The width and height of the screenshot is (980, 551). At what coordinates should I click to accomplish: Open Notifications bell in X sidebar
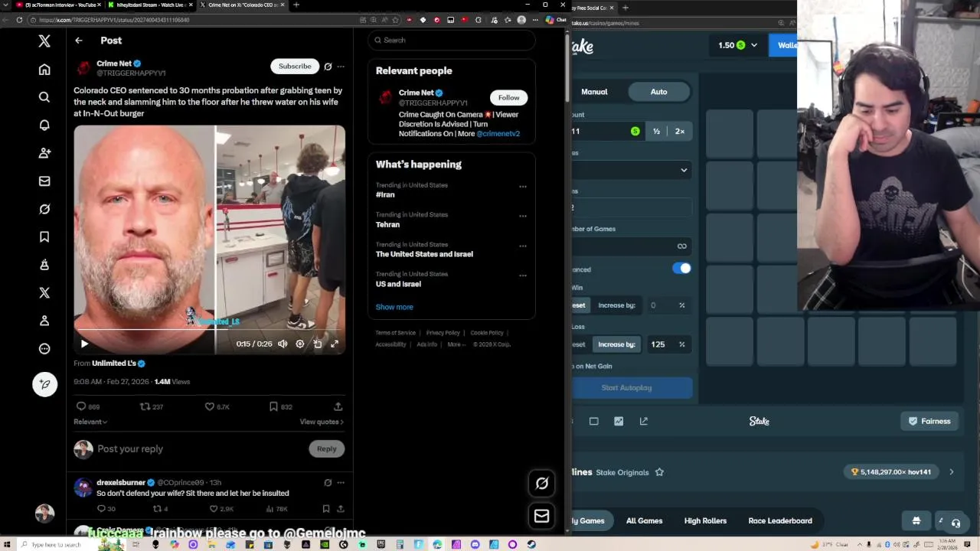[x=44, y=125]
